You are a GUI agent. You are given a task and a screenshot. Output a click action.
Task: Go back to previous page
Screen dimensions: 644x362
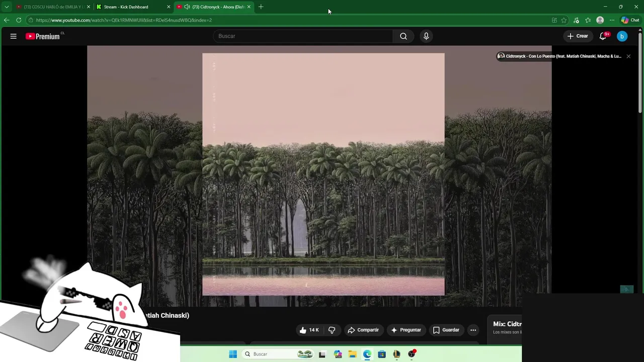click(x=7, y=20)
